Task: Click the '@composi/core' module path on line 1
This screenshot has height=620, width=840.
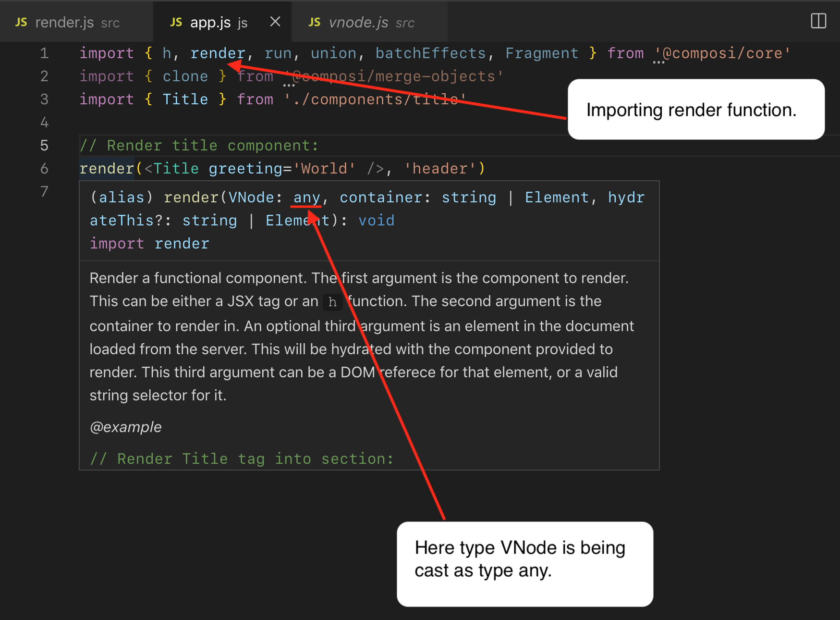Action: (722, 53)
